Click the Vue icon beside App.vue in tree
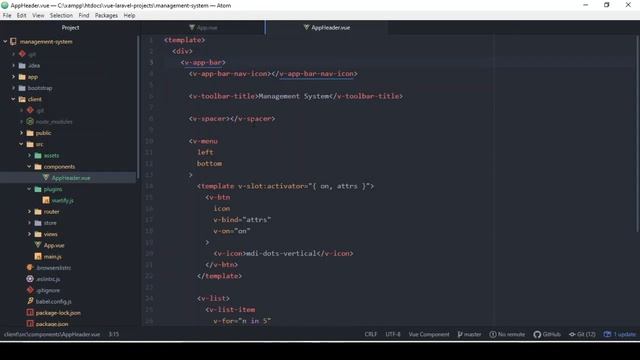Image resolution: width=640 pixels, height=360 pixels. pos(38,245)
